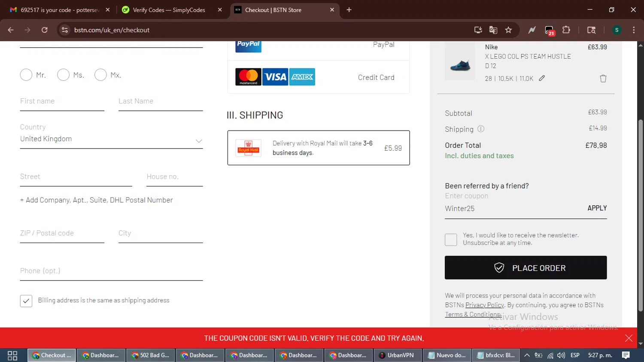The height and width of the screenshot is (362, 644).
Task: Open the volume control in tray
Action: [561, 356]
